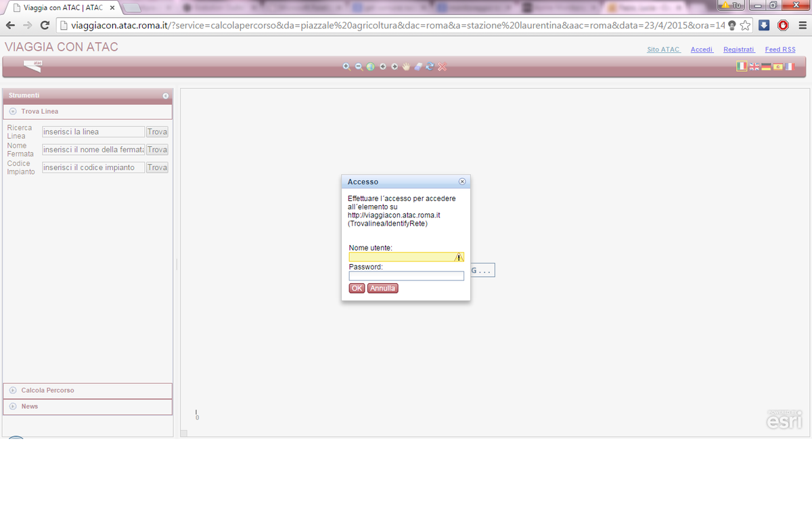Click the zoom in magnifier tool

pyautogui.click(x=346, y=66)
